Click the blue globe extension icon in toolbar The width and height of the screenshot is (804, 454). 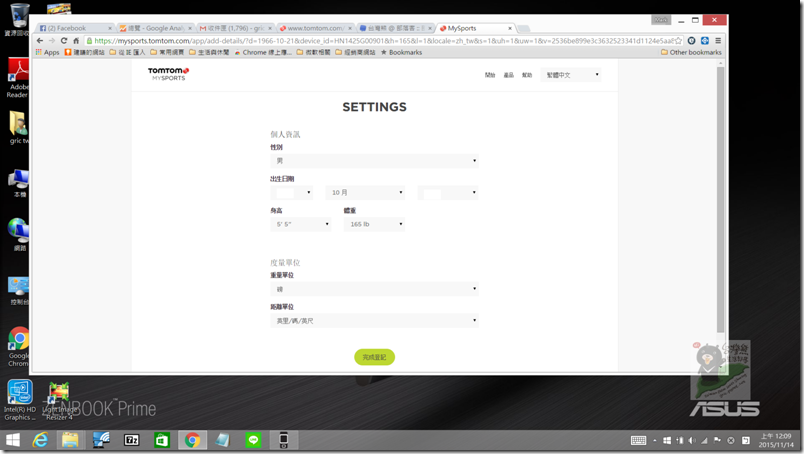coord(705,41)
